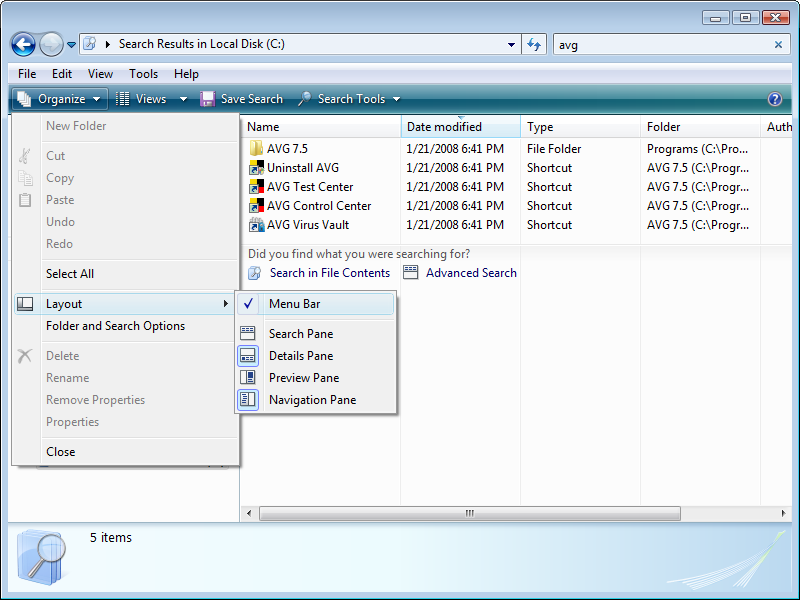Select the AVG Control Center file name
This screenshot has width=800, height=600.
pyautogui.click(x=319, y=206)
